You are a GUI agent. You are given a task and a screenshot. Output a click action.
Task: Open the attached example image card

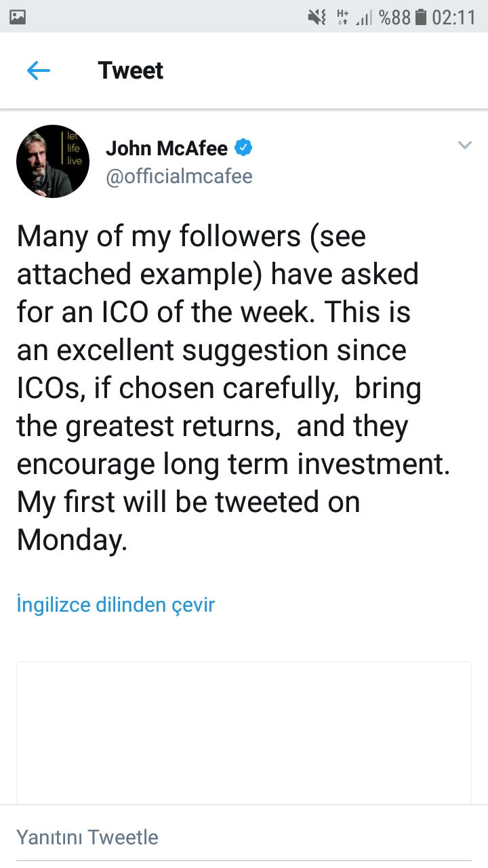(x=244, y=732)
